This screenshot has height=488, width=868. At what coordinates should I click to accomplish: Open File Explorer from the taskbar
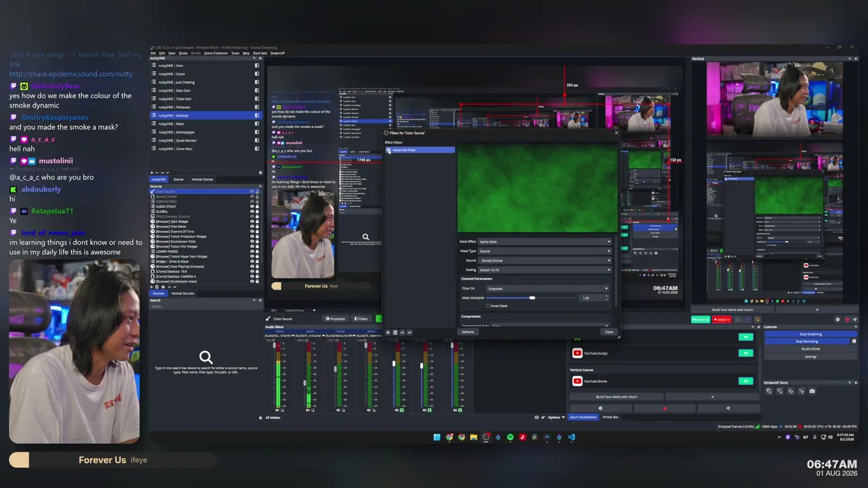(473, 437)
